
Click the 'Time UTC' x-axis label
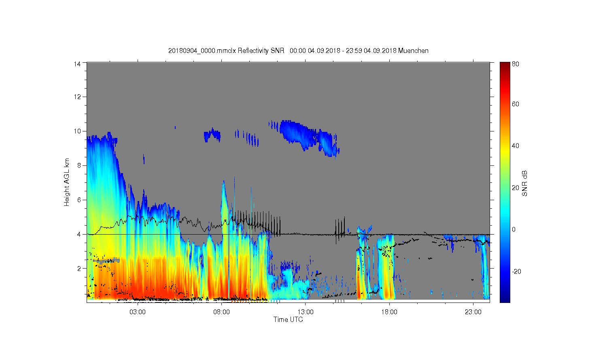point(288,320)
